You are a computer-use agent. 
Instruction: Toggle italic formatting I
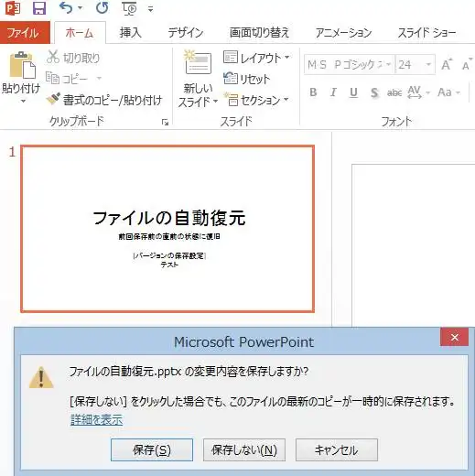point(333,92)
